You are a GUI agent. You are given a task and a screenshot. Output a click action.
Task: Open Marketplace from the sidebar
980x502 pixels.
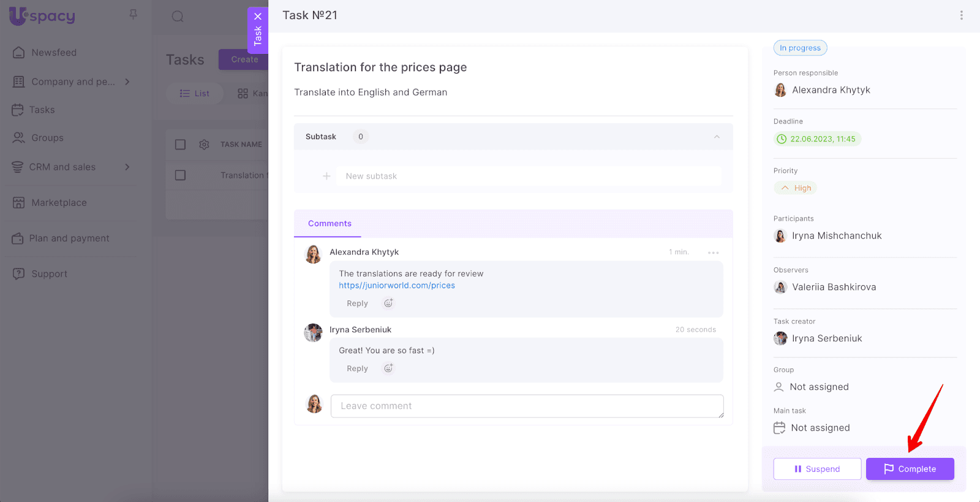(59, 203)
